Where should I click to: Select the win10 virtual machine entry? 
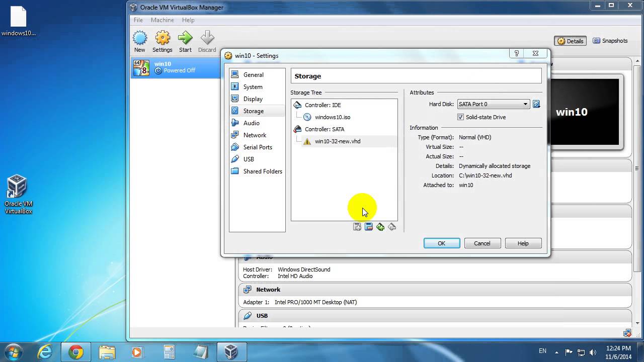[176, 67]
